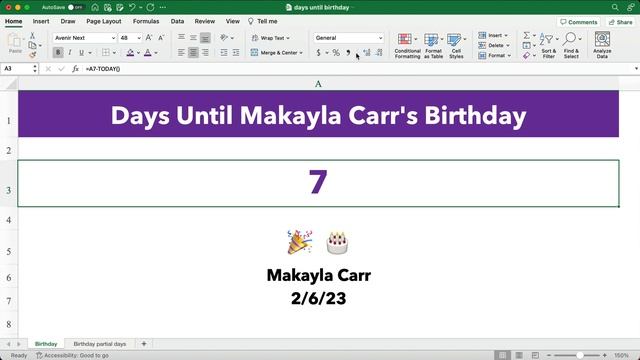The width and height of the screenshot is (640, 360).
Task: Click the Name Box showing A3
Action: 16,69
